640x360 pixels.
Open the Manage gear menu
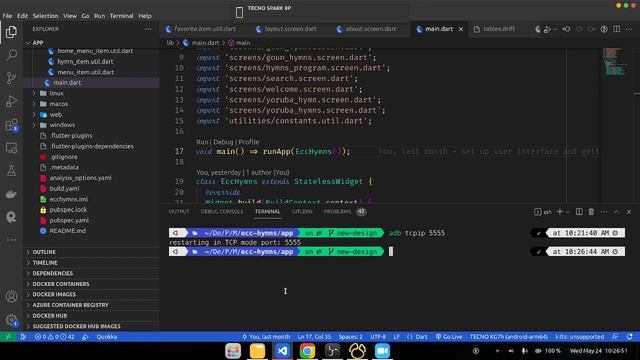coord(11,320)
